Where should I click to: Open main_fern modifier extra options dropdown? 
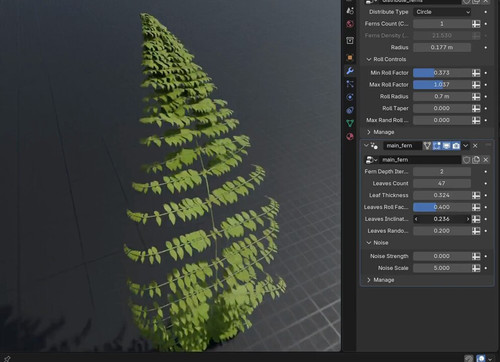(x=466, y=146)
